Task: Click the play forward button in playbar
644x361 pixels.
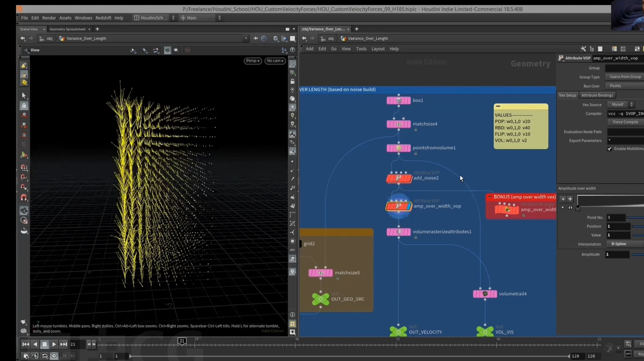Action: (x=54, y=344)
